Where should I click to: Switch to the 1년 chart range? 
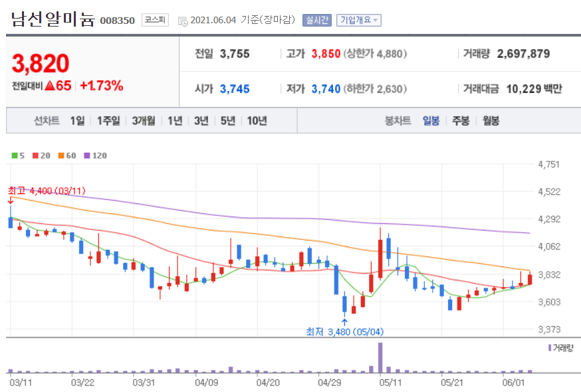coord(175,121)
